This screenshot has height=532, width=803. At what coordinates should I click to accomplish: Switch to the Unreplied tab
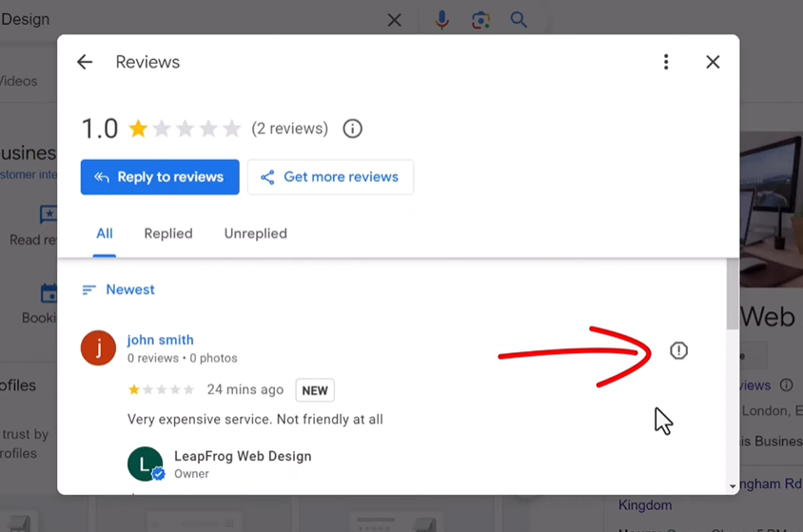[255, 233]
